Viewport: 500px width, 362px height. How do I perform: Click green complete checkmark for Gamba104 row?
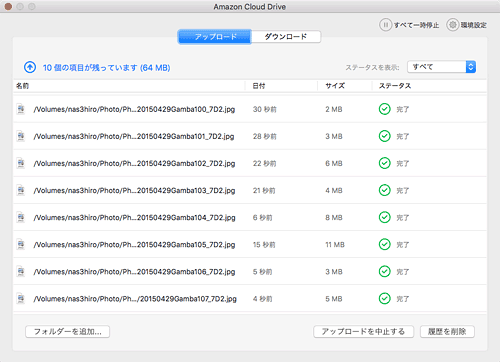384,217
